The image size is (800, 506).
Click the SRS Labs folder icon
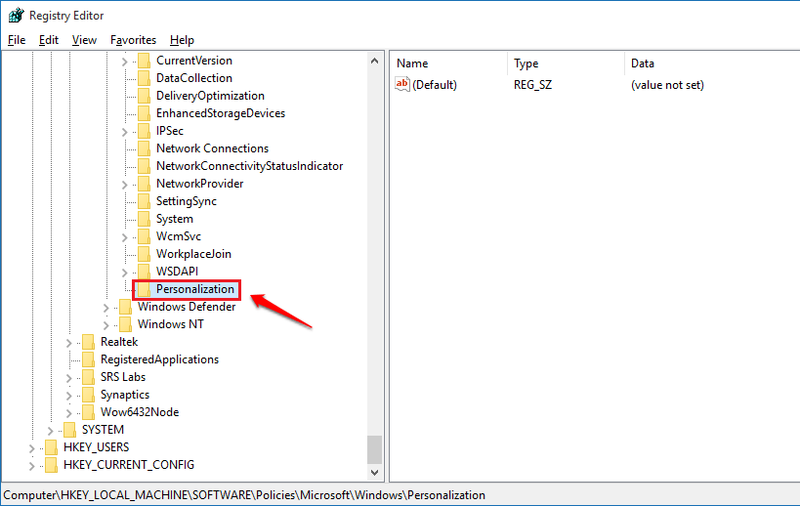tap(88, 377)
